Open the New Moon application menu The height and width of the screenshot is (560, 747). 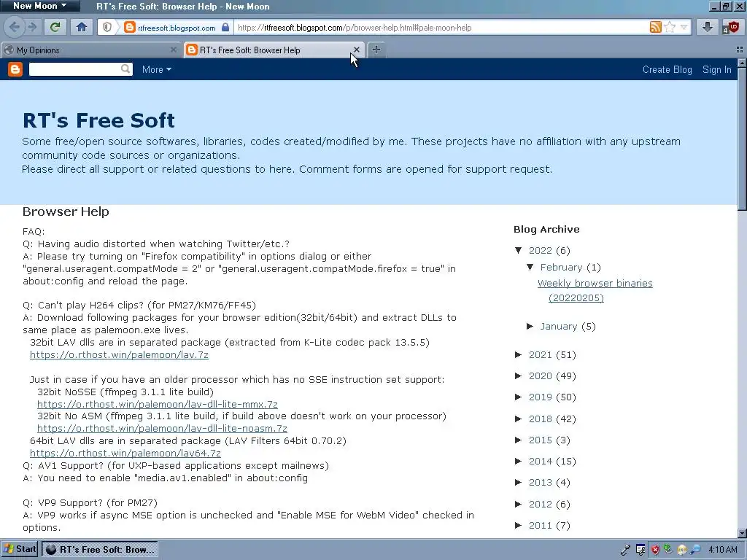[39, 6]
